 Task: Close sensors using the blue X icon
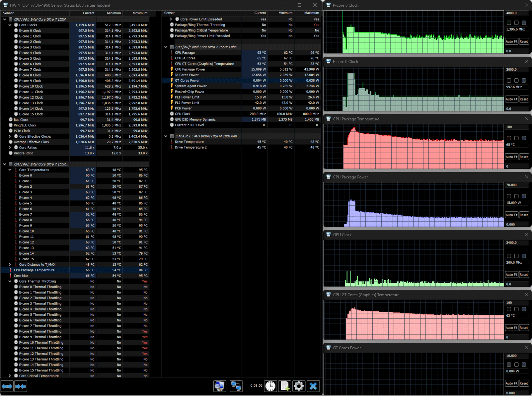click(x=313, y=386)
